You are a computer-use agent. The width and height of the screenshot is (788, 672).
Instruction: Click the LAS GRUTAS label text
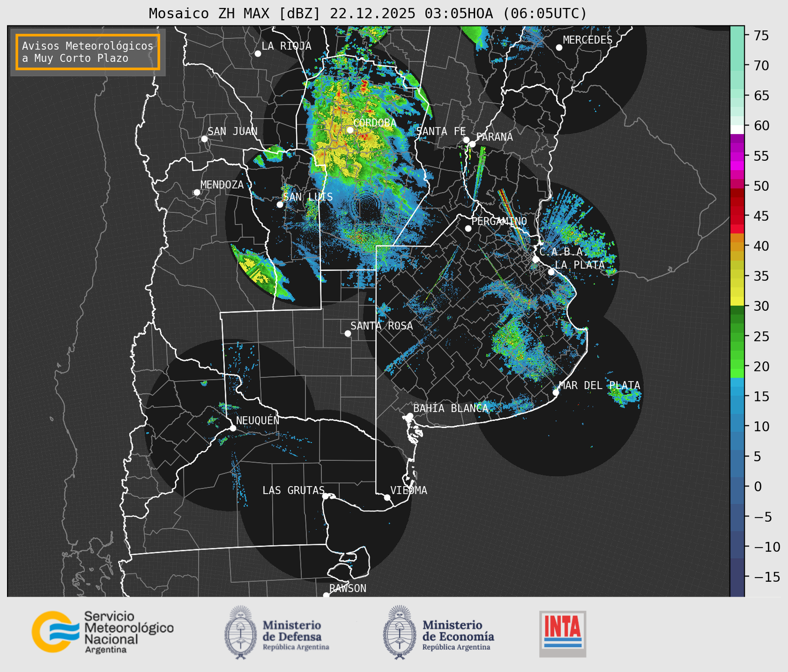click(x=293, y=490)
